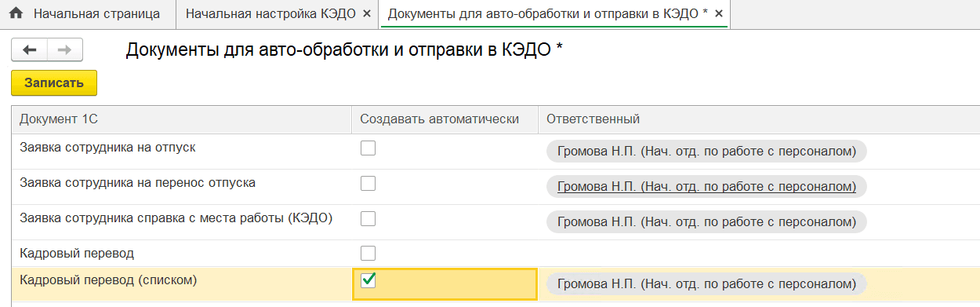980x307 pixels.
Task: Tick checkbox for справка с места работы
Action: pyautogui.click(x=368, y=219)
